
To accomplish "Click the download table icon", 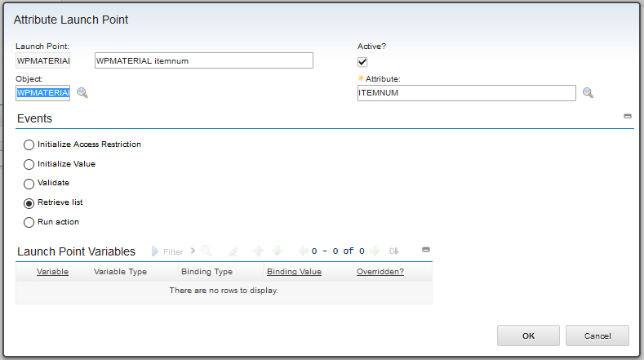I will point(394,251).
